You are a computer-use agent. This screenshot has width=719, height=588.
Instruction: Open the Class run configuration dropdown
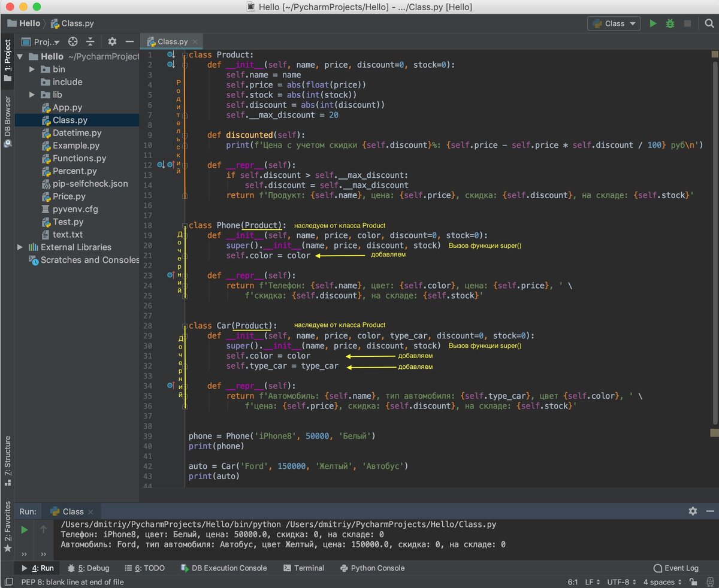pyautogui.click(x=614, y=23)
